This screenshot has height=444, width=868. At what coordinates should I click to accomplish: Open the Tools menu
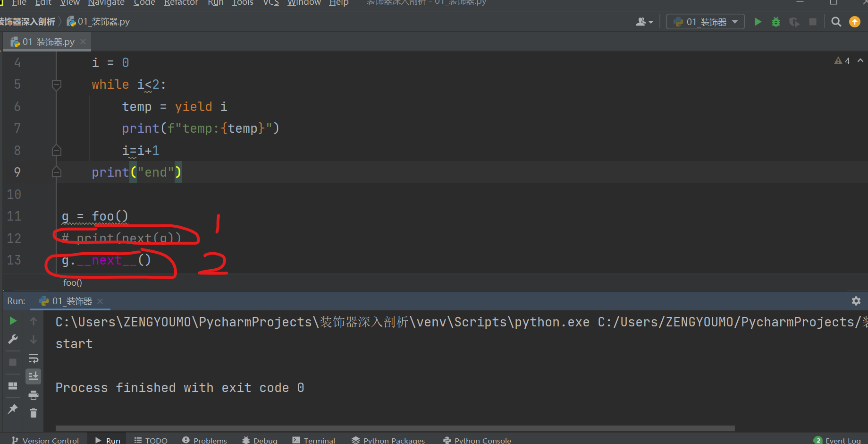click(243, 3)
